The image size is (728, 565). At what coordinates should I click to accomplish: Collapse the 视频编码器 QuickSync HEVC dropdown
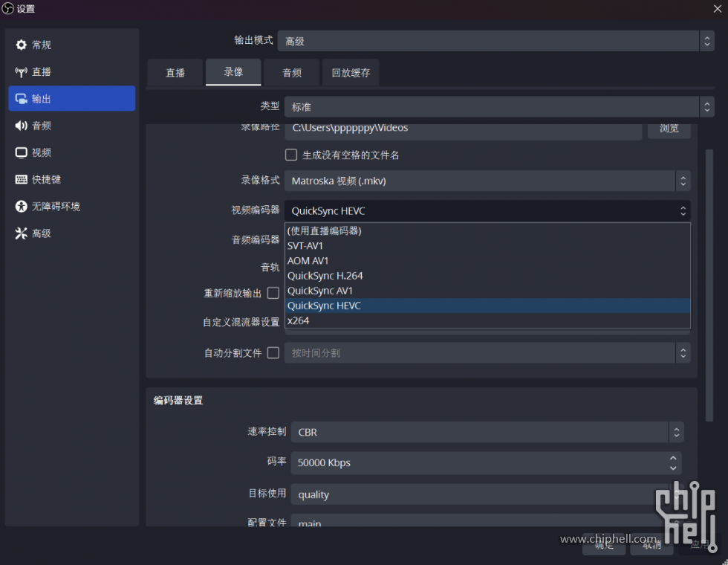click(487, 211)
